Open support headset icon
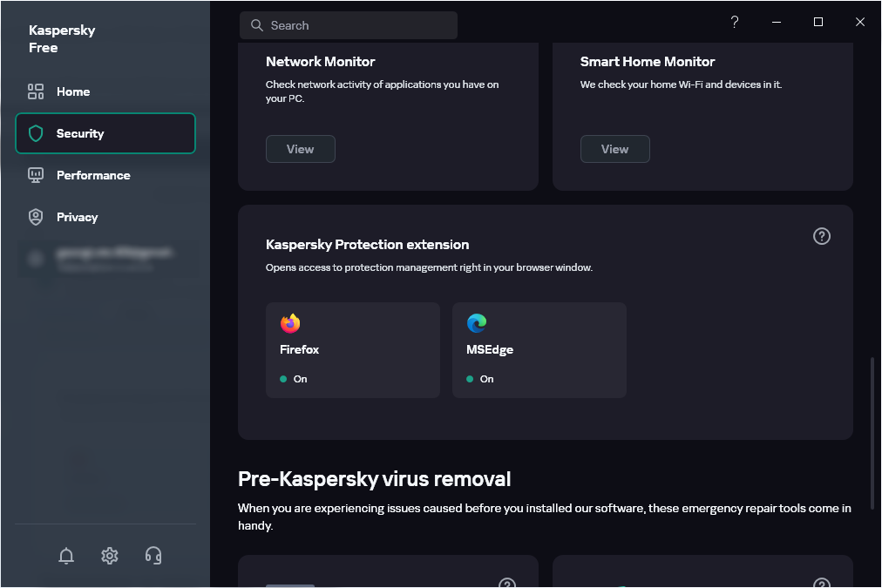 [x=153, y=556]
